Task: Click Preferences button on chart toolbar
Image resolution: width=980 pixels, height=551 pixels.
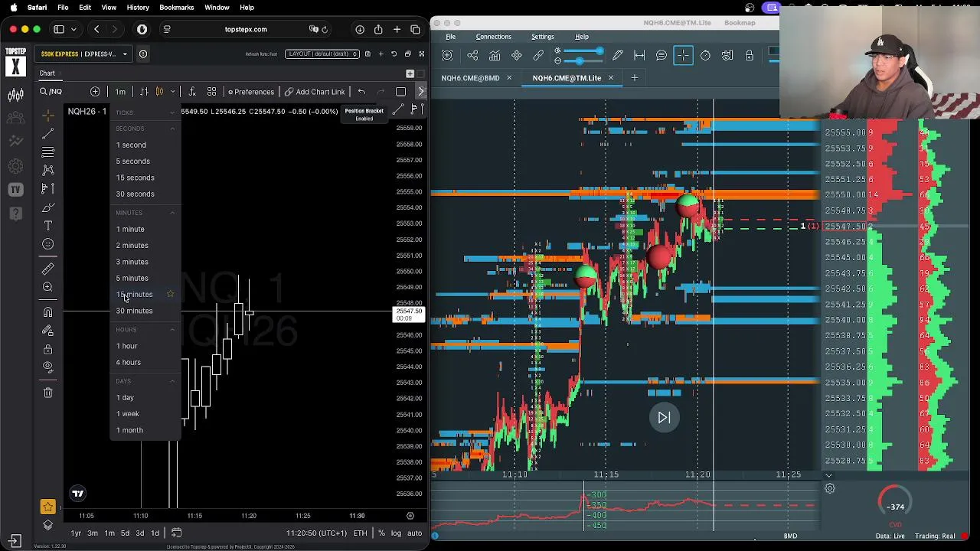Action: coord(251,92)
